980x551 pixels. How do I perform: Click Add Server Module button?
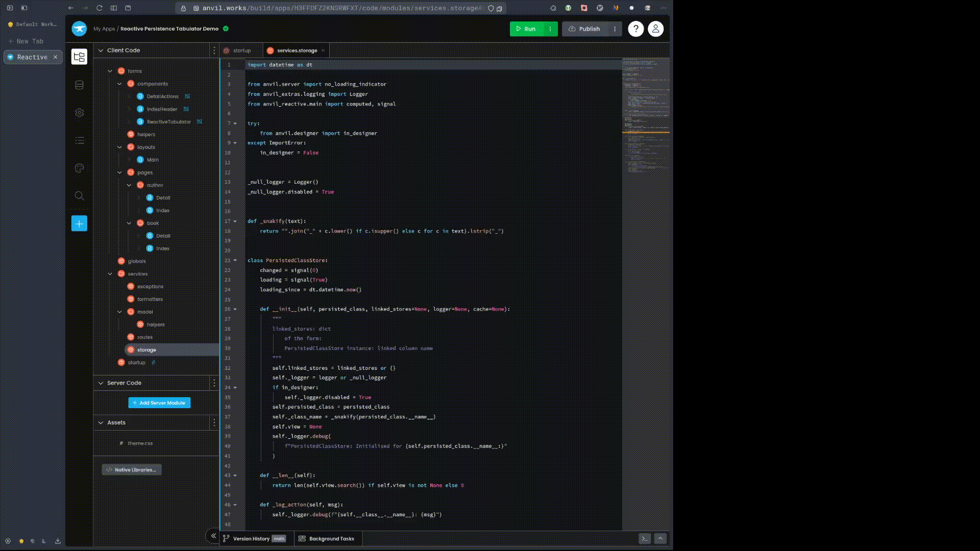159,403
